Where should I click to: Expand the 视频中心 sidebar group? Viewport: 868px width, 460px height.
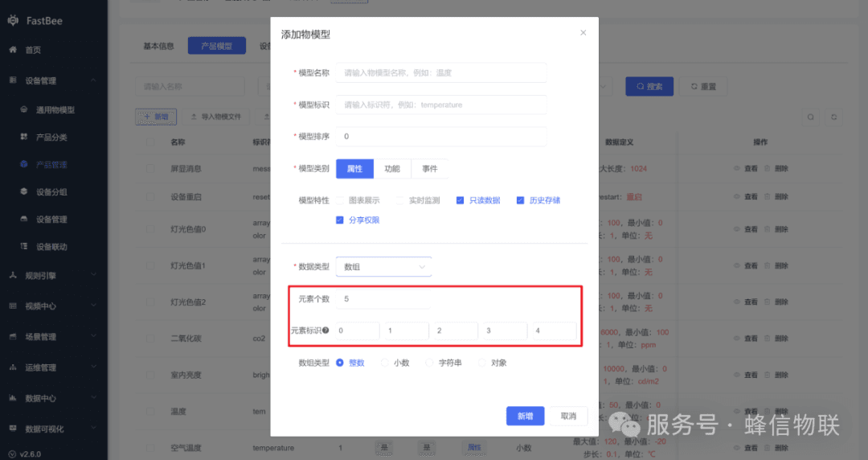[93, 306]
